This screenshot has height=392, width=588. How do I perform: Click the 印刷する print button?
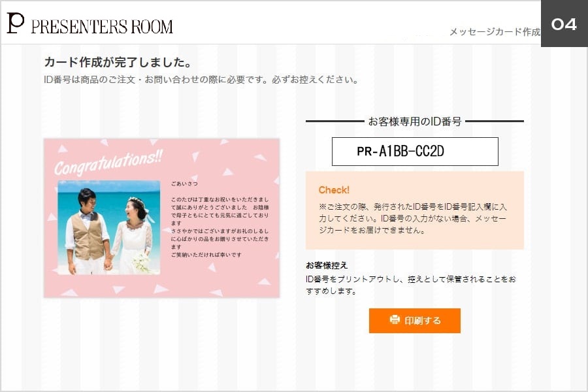[x=415, y=321]
